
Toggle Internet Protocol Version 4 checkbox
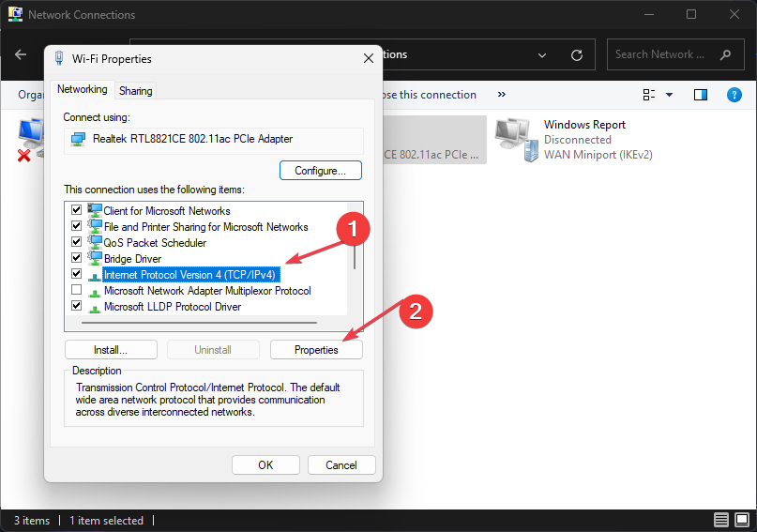[76, 274]
